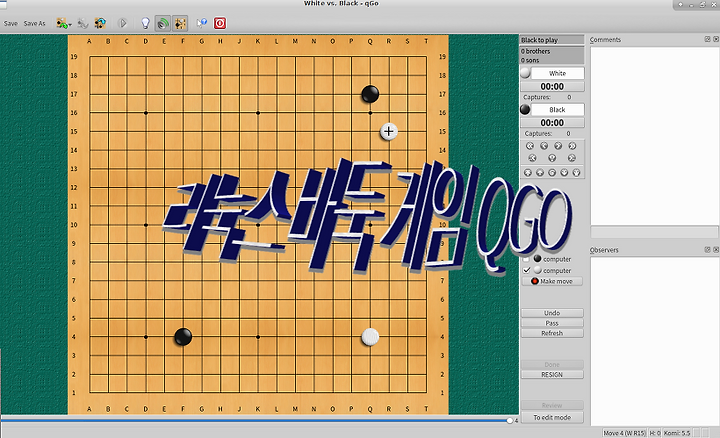The width and height of the screenshot is (720, 438).
Task: Click second-row middle navigation icon
Action: (552, 158)
